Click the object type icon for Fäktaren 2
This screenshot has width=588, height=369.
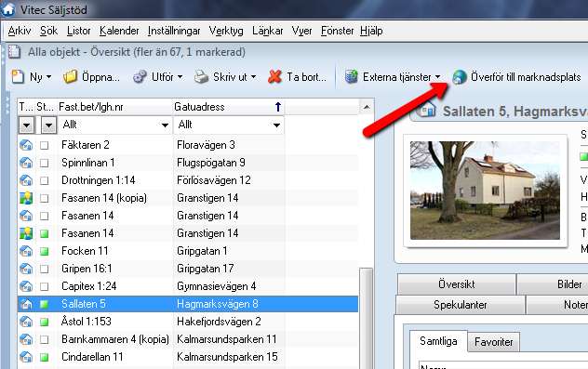point(26,145)
